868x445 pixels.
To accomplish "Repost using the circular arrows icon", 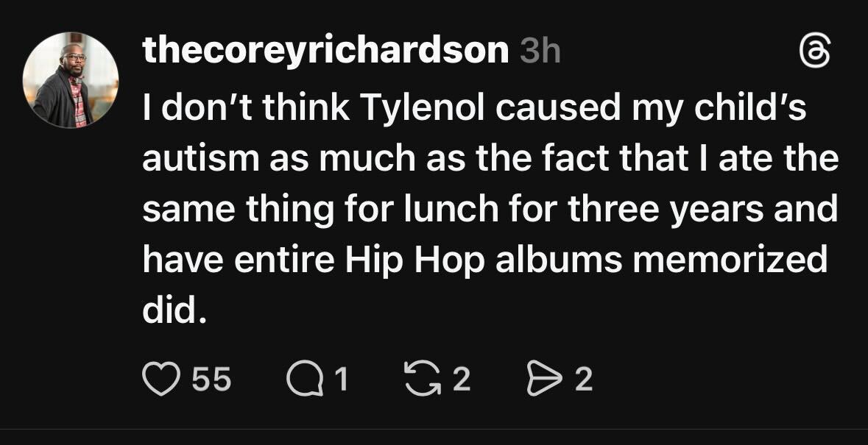I will (x=420, y=379).
